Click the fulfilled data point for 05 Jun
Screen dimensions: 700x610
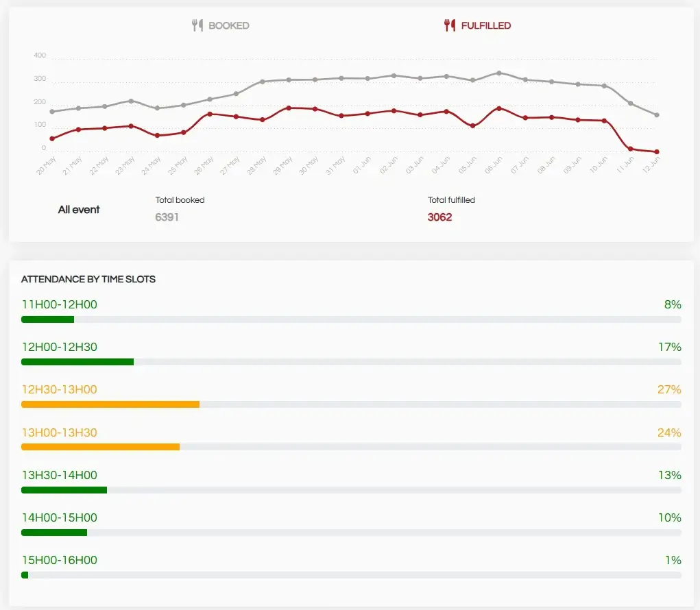tap(473, 126)
